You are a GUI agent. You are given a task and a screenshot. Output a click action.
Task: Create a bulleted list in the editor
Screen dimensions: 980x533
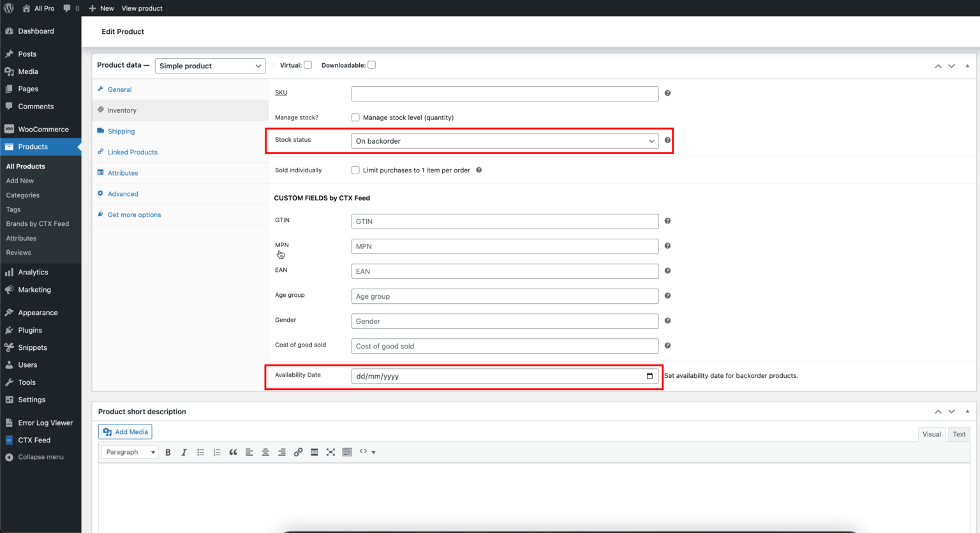(200, 452)
